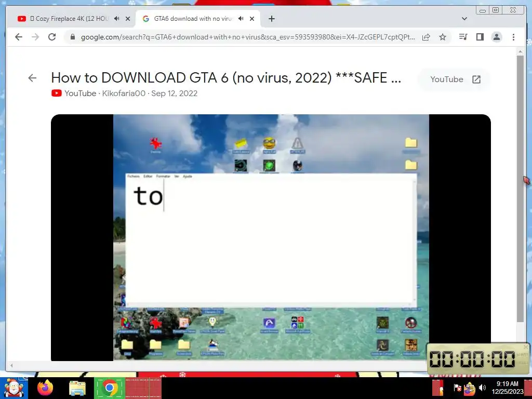Open File Explorer from taskbar
This screenshot has width=532, height=399.
pyautogui.click(x=77, y=389)
